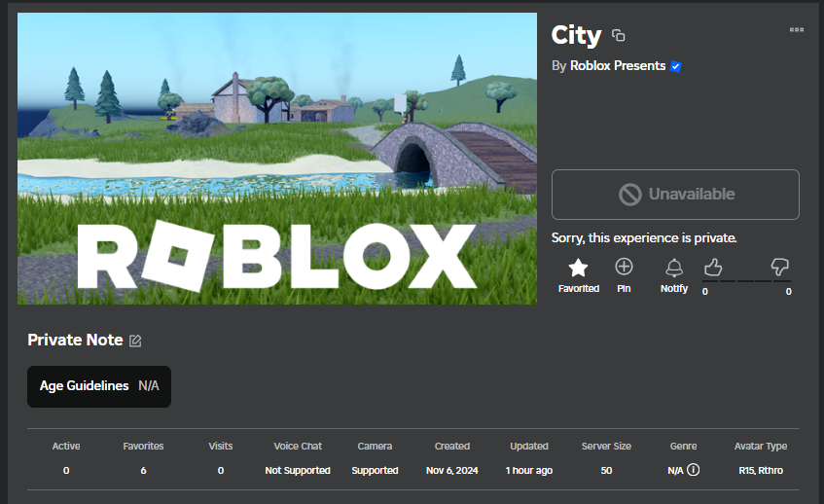The height and width of the screenshot is (504, 824).
Task: Click the Updated value 1 hour ago
Action: (x=529, y=470)
